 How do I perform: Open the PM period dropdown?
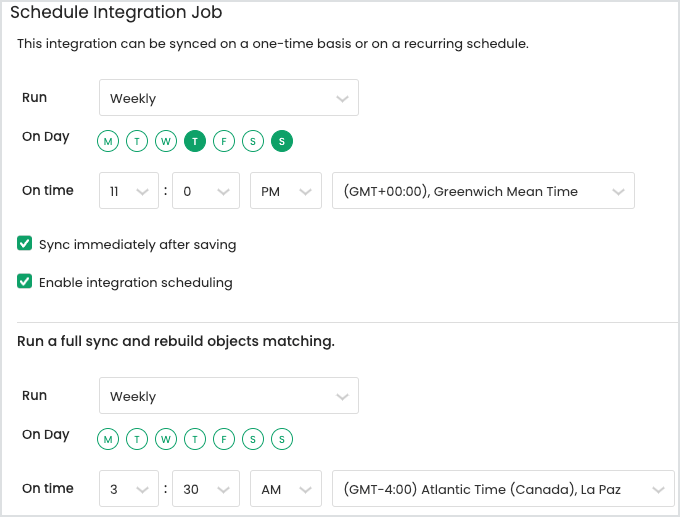(286, 191)
